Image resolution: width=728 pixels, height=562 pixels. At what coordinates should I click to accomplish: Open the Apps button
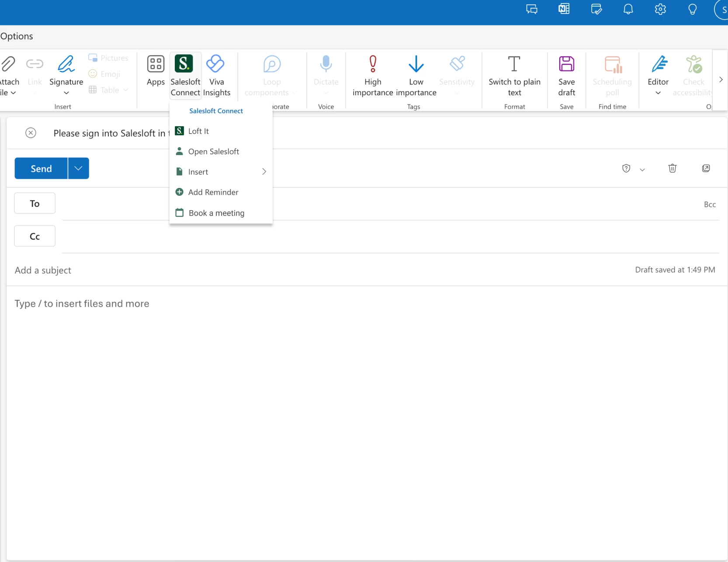pos(156,70)
